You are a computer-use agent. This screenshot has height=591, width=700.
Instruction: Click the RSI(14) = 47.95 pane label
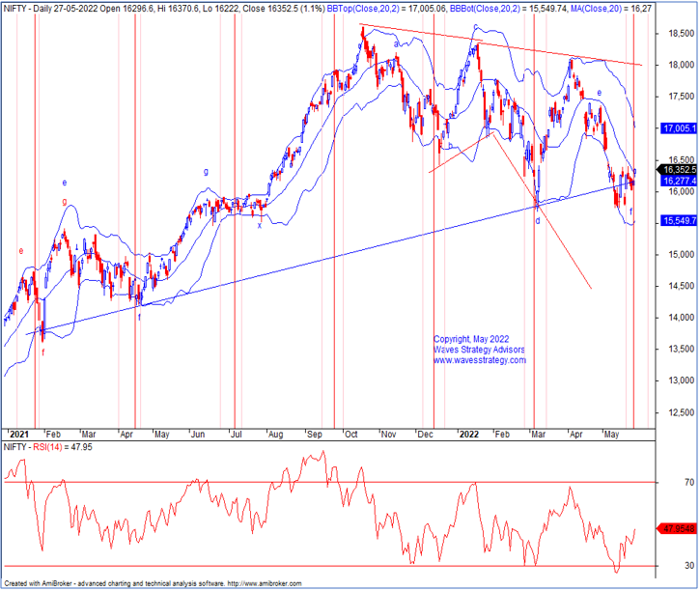[x=62, y=447]
